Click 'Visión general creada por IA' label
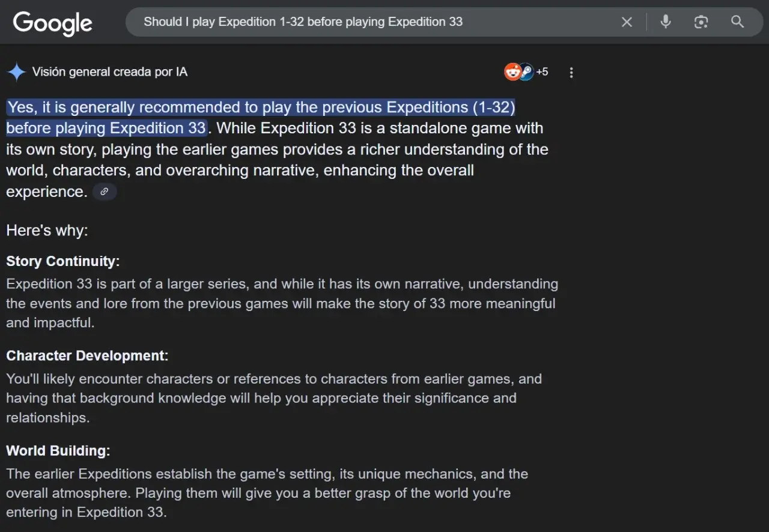The width and height of the screenshot is (769, 532). tap(110, 72)
